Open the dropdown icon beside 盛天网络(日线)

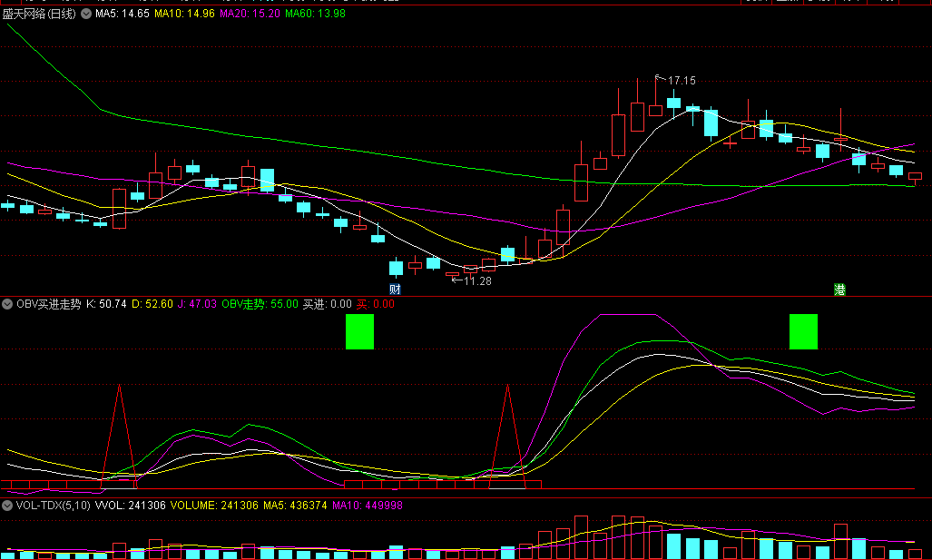coord(86,14)
